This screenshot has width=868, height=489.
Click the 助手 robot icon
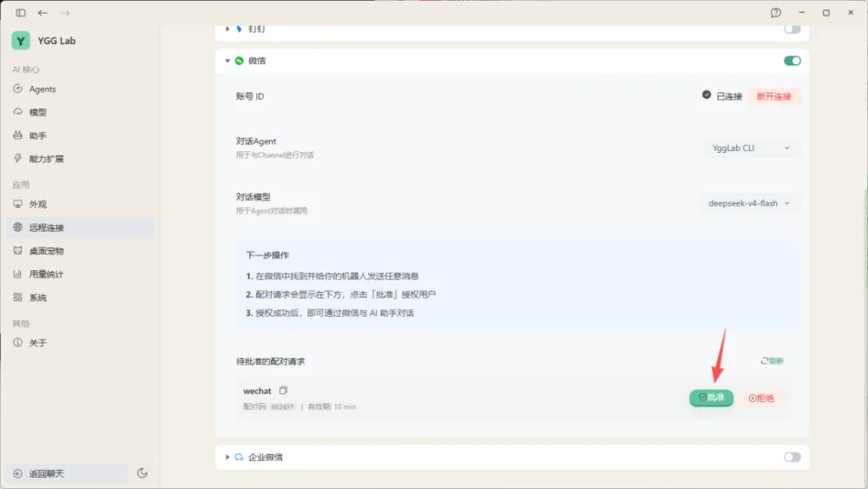click(x=17, y=135)
